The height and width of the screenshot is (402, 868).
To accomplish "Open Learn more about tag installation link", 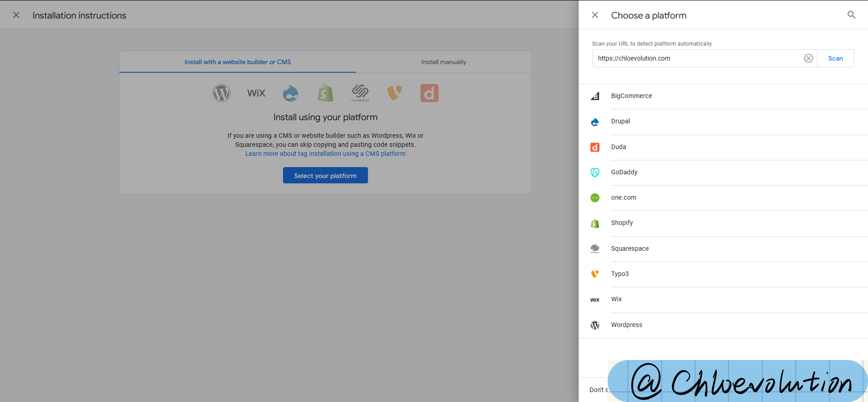I will pyautogui.click(x=325, y=154).
